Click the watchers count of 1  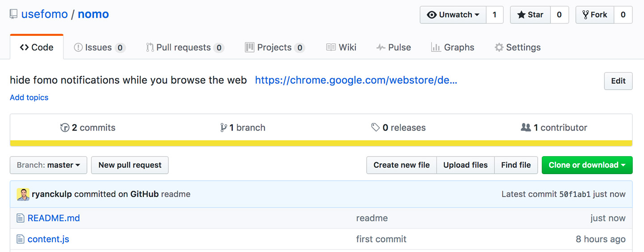[494, 15]
